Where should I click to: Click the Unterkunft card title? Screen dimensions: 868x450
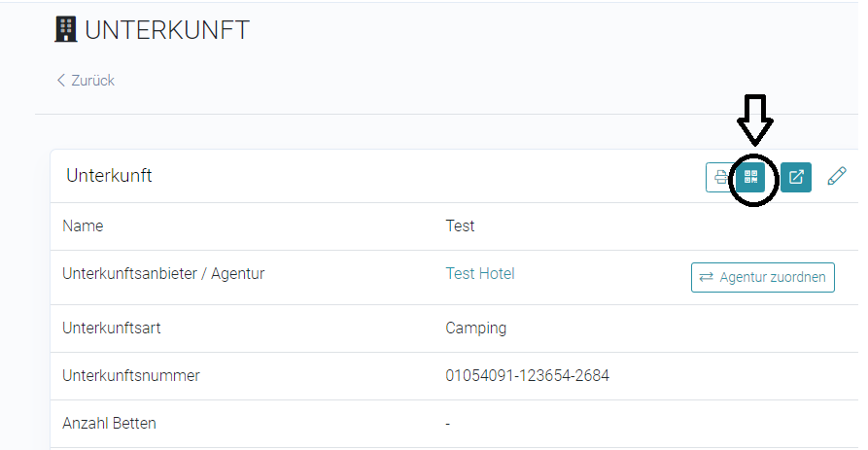[x=109, y=176]
